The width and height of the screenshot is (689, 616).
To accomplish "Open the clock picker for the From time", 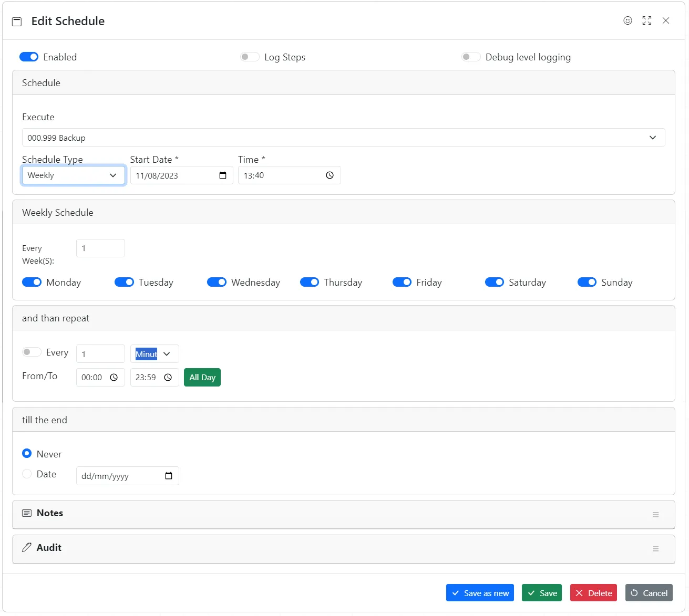I will 114,377.
